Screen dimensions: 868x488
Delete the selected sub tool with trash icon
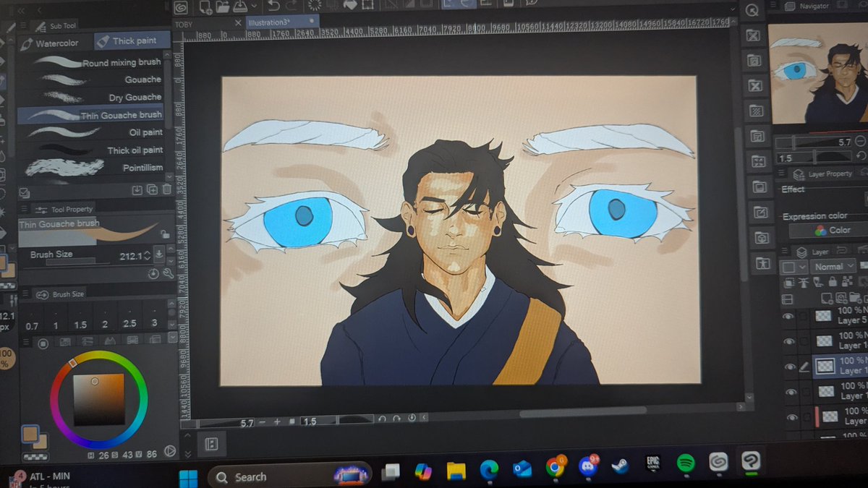[x=167, y=190]
